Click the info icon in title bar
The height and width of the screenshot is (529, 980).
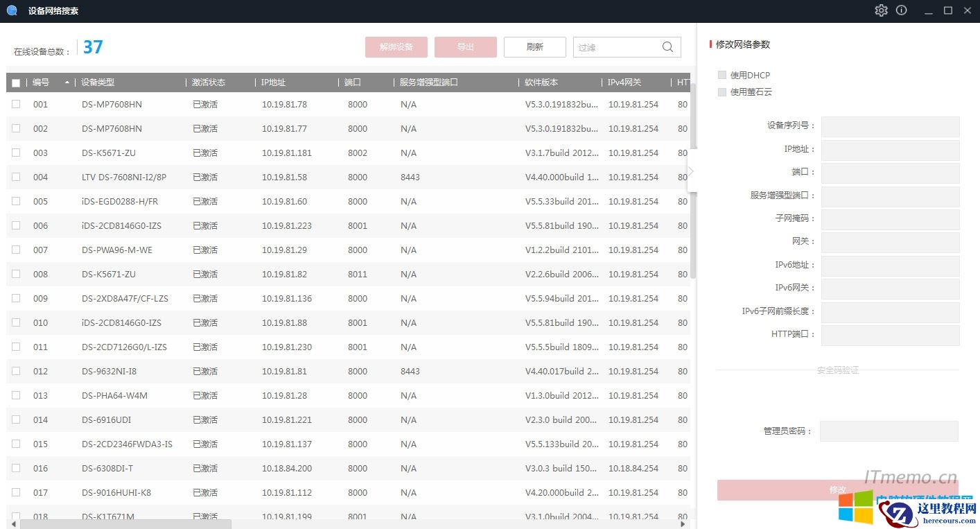[x=901, y=10]
